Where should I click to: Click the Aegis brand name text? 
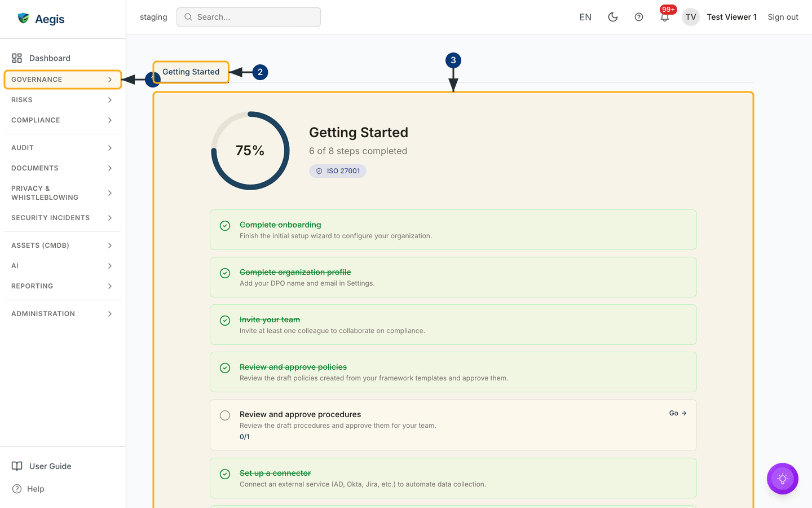tap(50, 19)
